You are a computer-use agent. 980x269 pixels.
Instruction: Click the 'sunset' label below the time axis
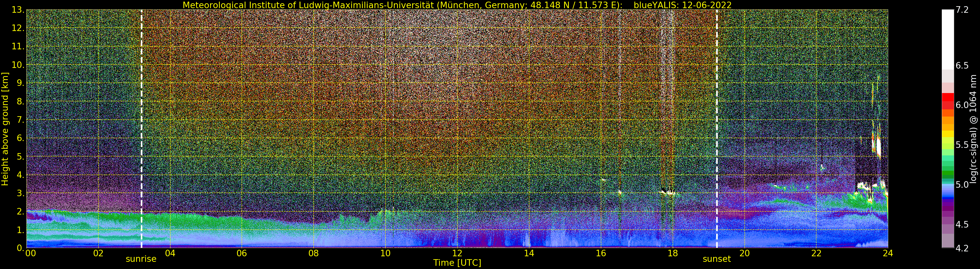(x=717, y=259)
